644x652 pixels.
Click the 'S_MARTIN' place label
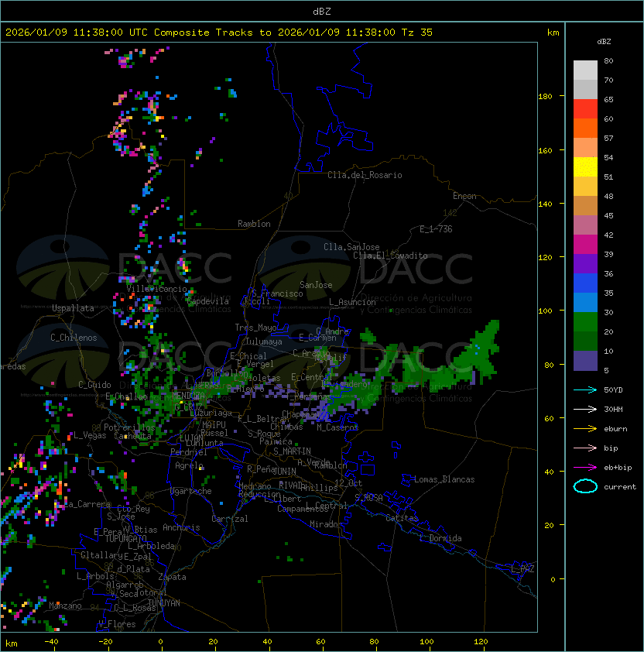point(292,451)
